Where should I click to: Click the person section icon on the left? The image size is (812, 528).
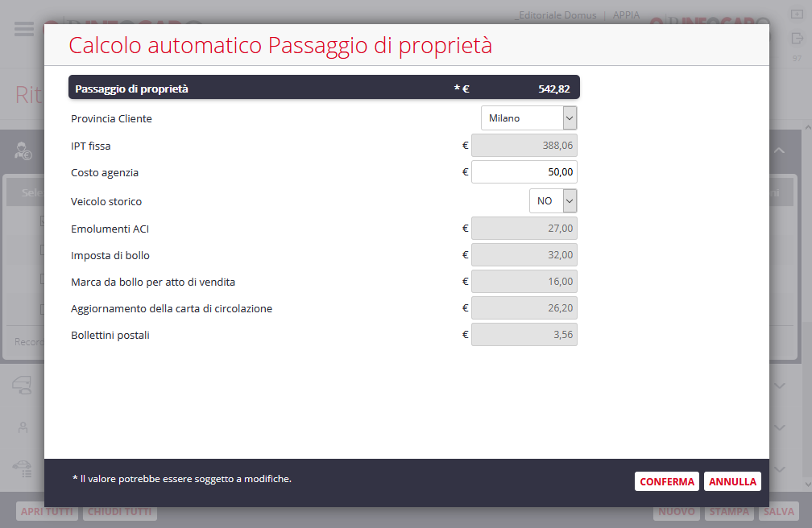click(x=23, y=427)
